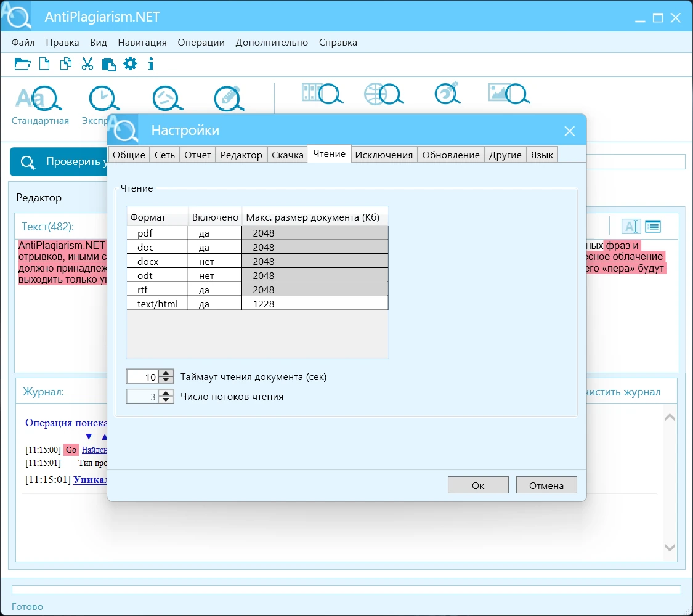Click the timeout value field showing 10
Viewport: 693px width, 616px height.
(x=143, y=376)
